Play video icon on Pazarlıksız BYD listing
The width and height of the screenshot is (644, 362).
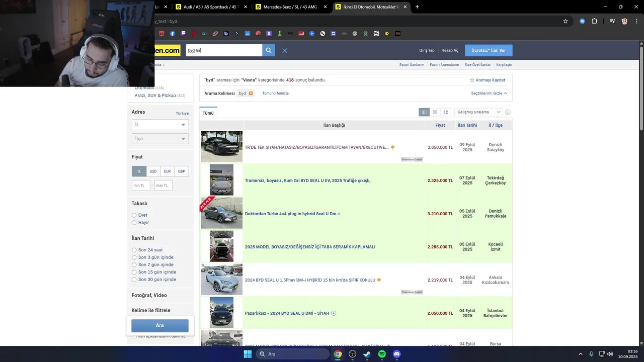[x=334, y=313]
